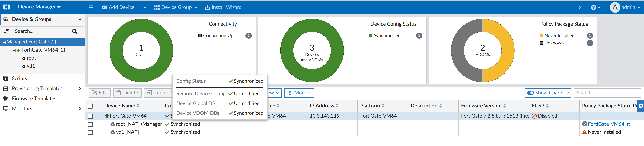The width and height of the screenshot is (644, 146).
Task: Click the Scripts icon in sidebar
Action: (x=6, y=79)
